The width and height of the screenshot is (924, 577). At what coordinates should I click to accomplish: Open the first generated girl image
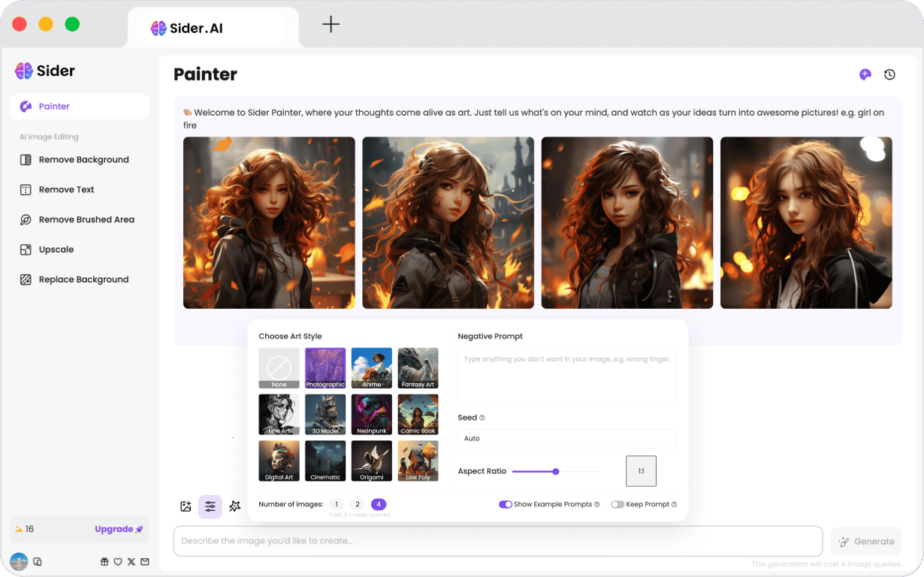coord(269,222)
